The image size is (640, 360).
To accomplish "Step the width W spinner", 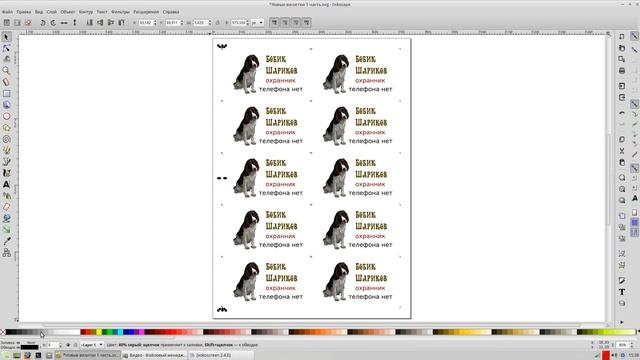I will click(209, 22).
